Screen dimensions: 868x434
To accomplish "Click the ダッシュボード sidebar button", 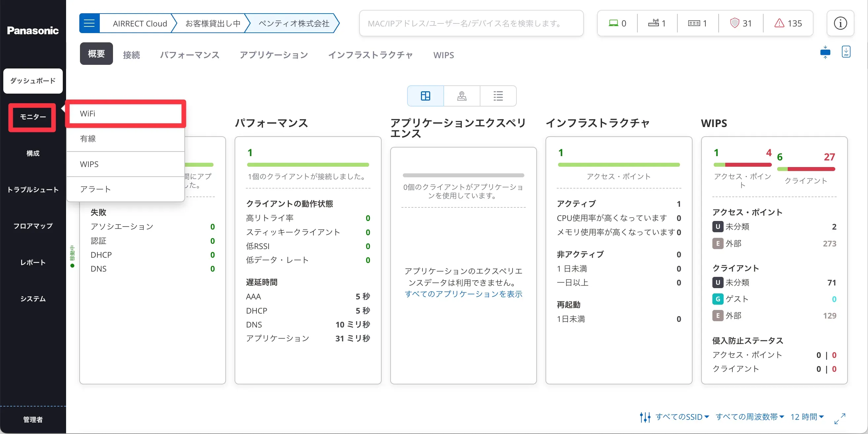I will (33, 81).
